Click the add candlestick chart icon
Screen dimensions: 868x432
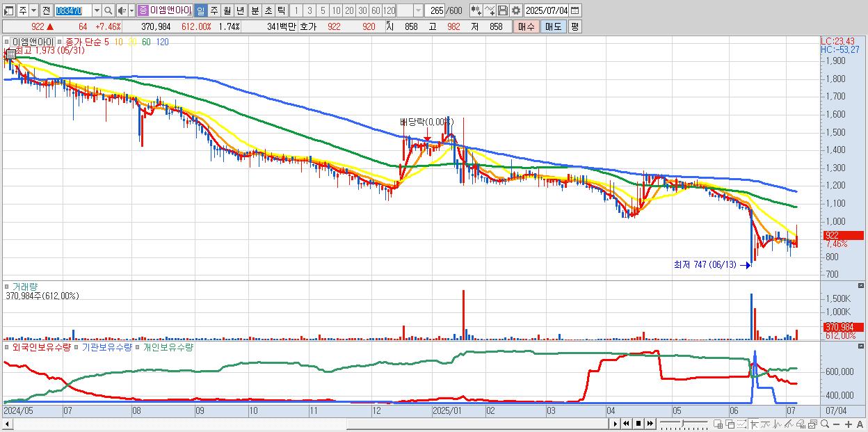(x=476, y=10)
